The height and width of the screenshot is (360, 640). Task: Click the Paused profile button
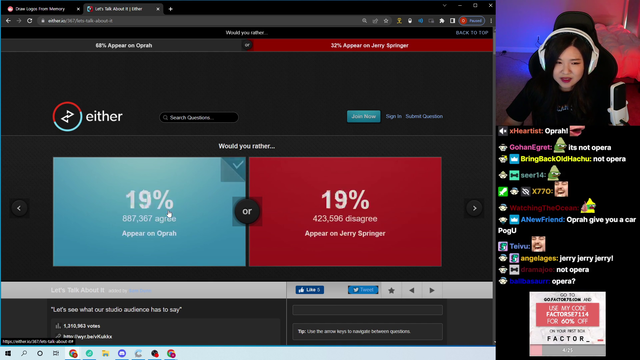pos(472,21)
